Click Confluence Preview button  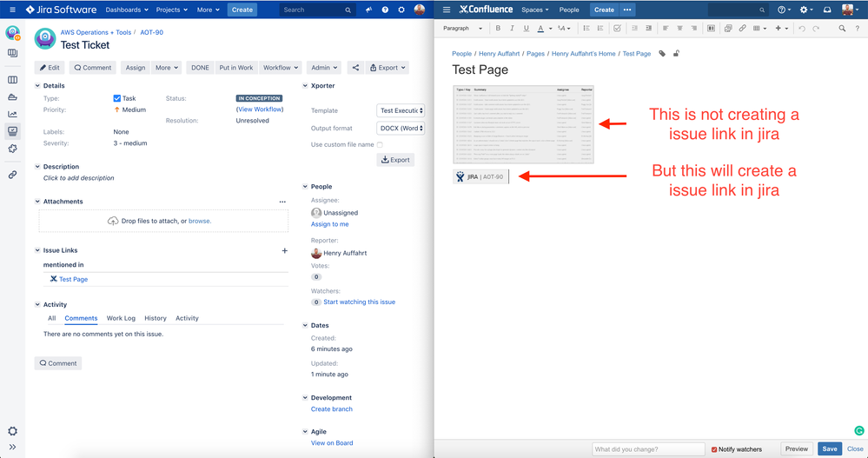tap(797, 449)
